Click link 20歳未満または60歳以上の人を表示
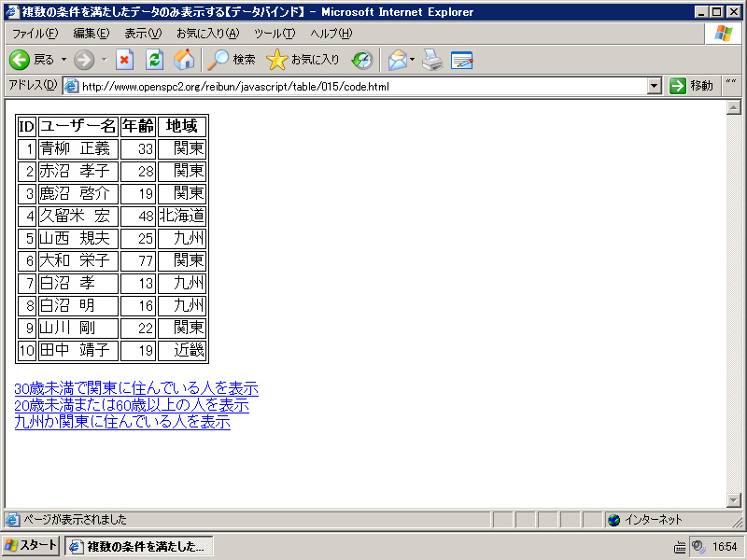Viewport: 747px width, 560px height. click(132, 405)
